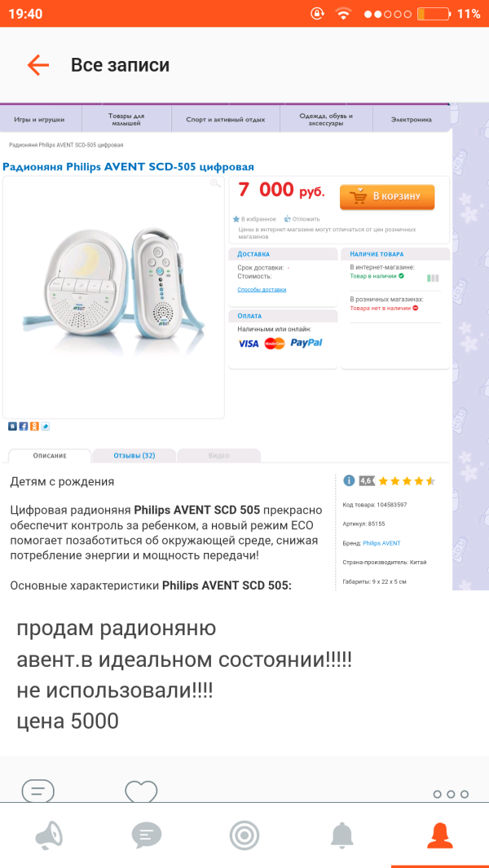Tap the 'Способы доставки' link

tap(262, 290)
